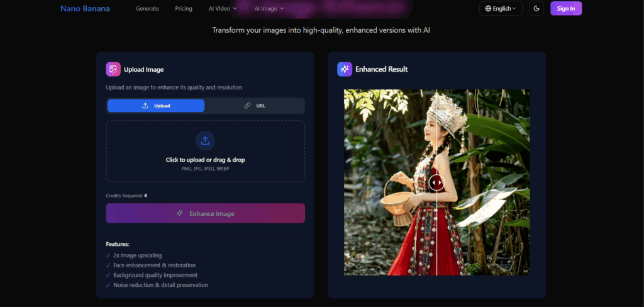The height and width of the screenshot is (307, 644).
Task: Click the sparkle icon on Enhance Image
Action: tap(179, 213)
